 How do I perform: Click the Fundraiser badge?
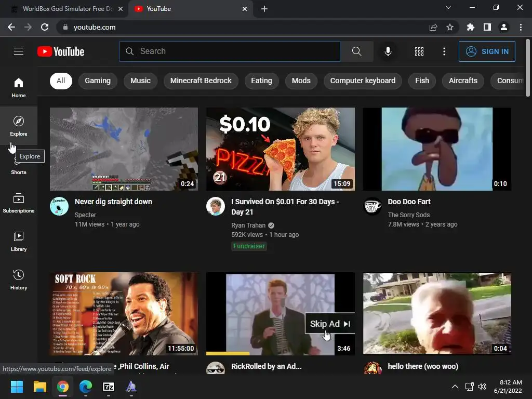pyautogui.click(x=249, y=246)
